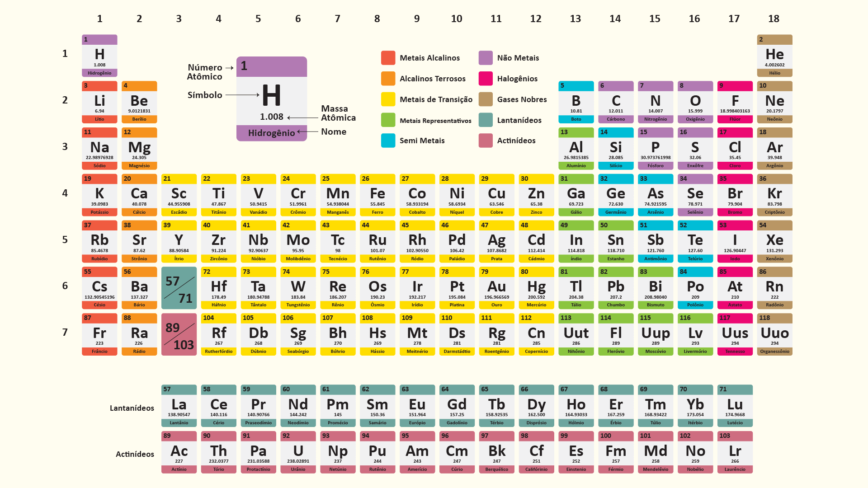
Task: Select the Lutécio (Lu) element tile
Action: tap(735, 406)
